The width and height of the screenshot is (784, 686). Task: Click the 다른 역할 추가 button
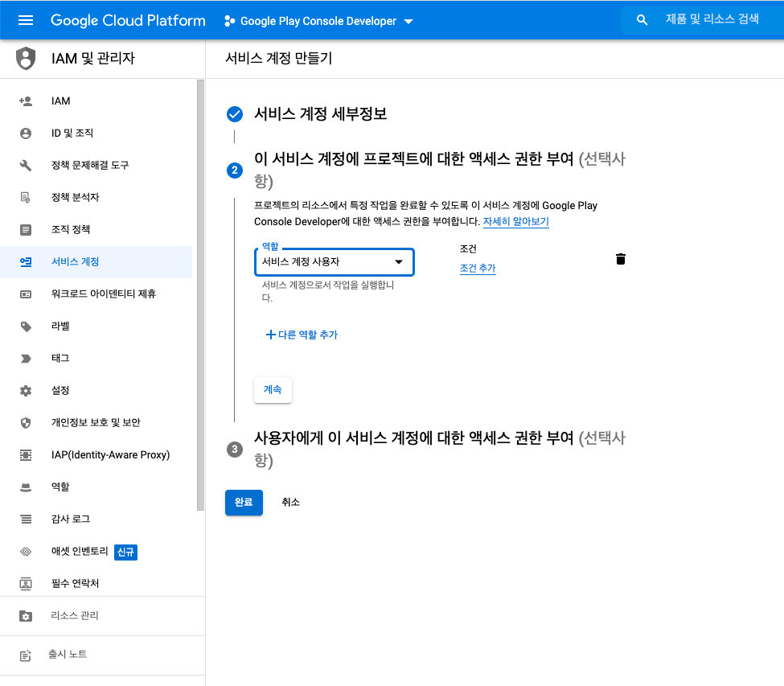pos(302,335)
